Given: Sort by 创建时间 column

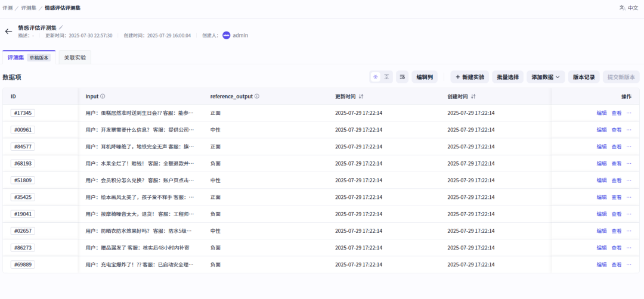Looking at the screenshot, I should tap(473, 96).
